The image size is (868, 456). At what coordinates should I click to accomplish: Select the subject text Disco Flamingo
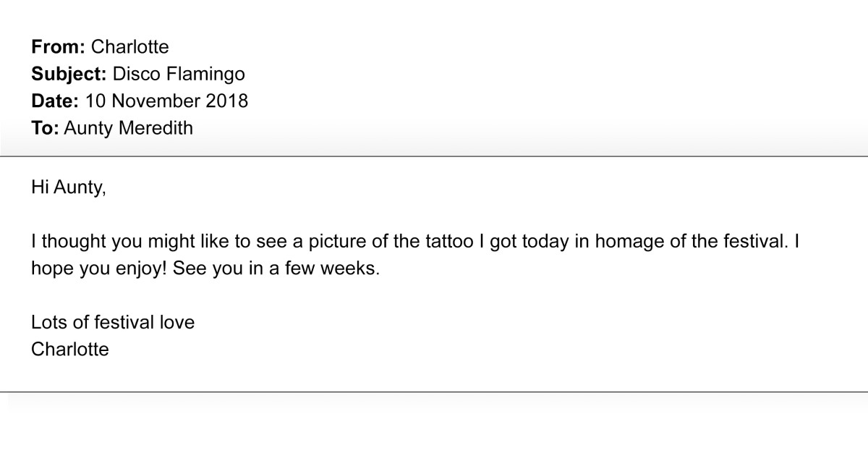point(179,74)
